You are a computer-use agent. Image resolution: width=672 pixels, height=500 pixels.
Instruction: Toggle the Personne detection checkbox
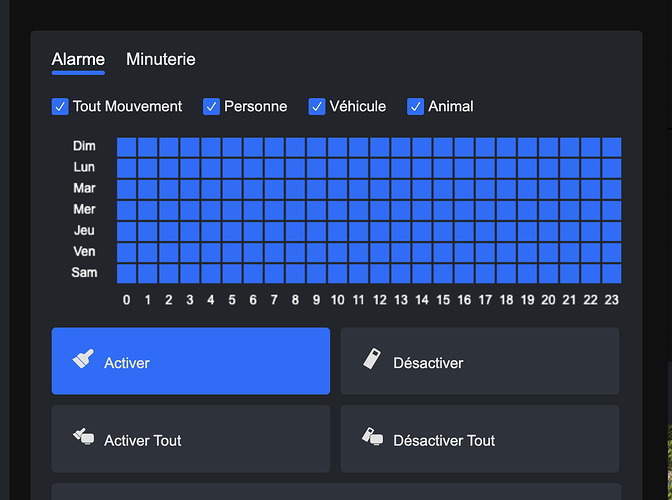[x=211, y=106]
